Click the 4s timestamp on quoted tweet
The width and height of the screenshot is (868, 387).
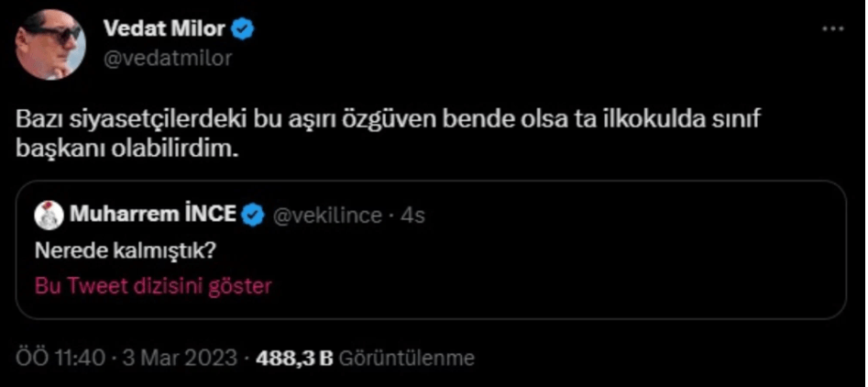click(413, 216)
